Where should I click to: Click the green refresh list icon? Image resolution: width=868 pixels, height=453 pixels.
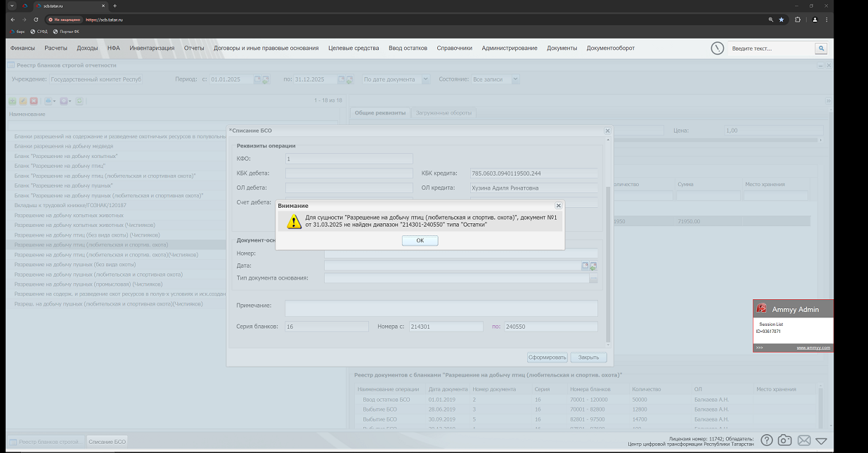pos(79,101)
